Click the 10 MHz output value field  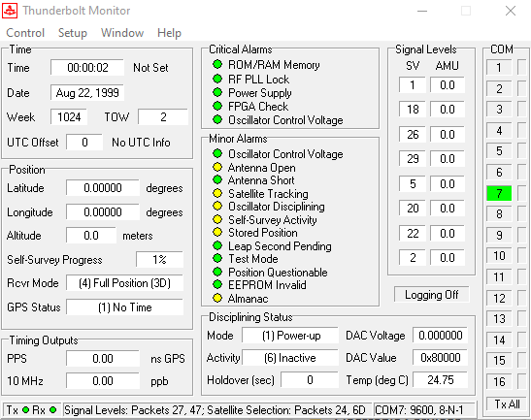tap(103, 381)
